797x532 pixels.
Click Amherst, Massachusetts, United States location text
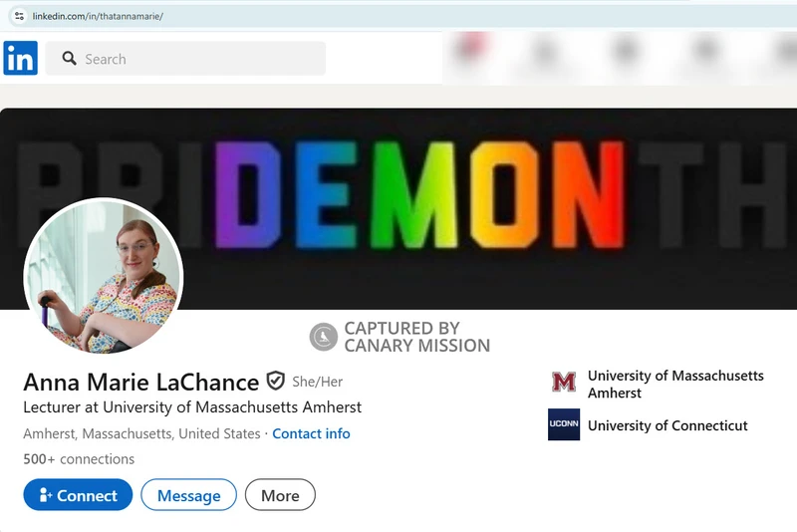point(141,434)
